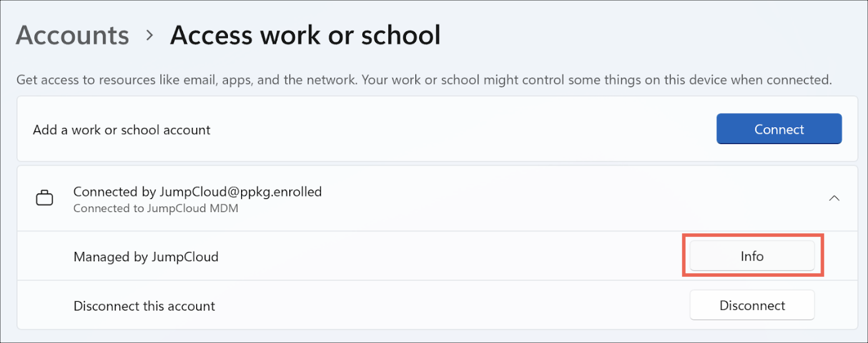Click the Managed by JumpCloud label
868x343 pixels.
(x=146, y=256)
